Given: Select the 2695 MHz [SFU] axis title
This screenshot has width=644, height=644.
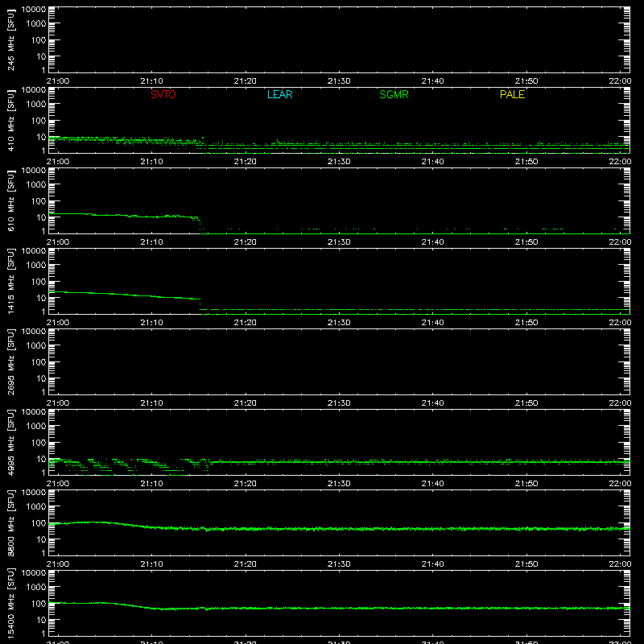Looking at the screenshot, I should pos(11,362).
